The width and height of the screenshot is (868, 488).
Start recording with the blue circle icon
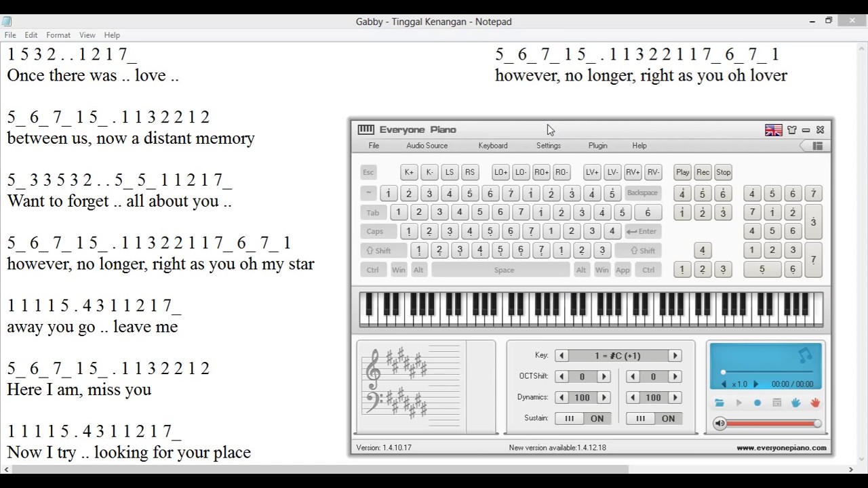758,403
